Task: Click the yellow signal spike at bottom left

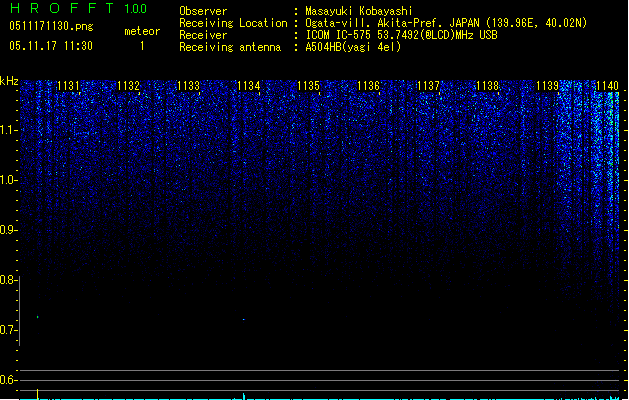Action: coord(38,394)
